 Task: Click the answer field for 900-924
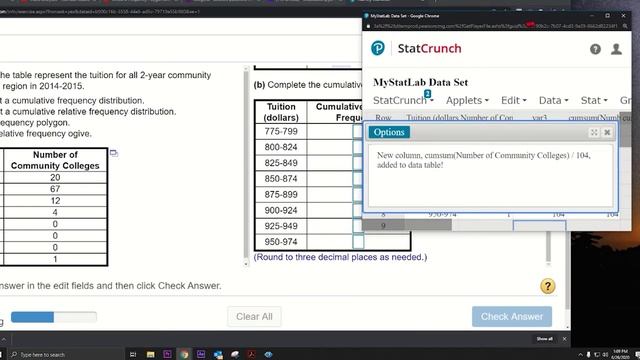click(358, 210)
